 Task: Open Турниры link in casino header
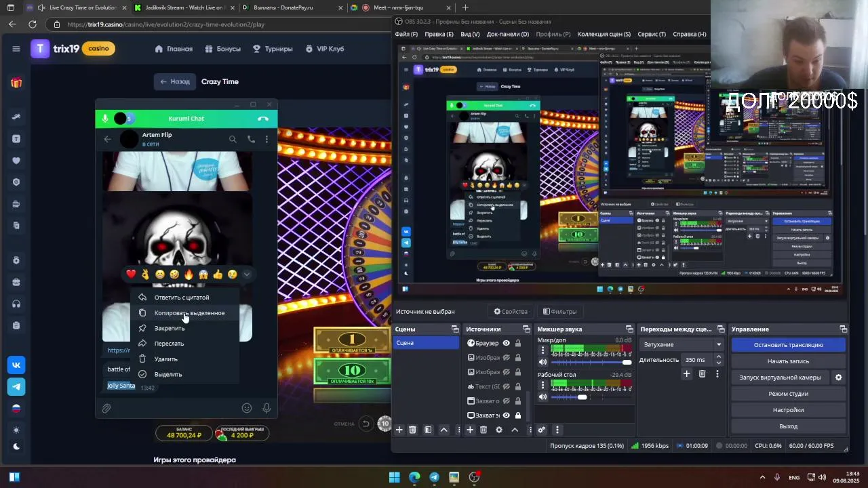pyautogui.click(x=273, y=49)
